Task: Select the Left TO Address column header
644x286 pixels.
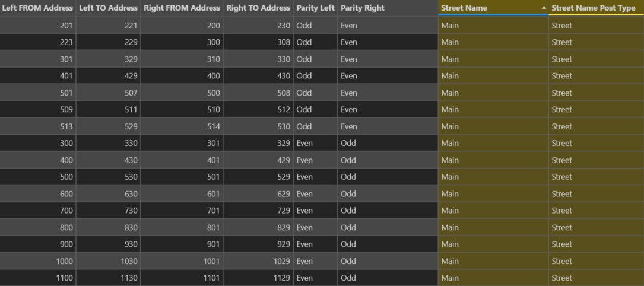Action: [x=108, y=8]
